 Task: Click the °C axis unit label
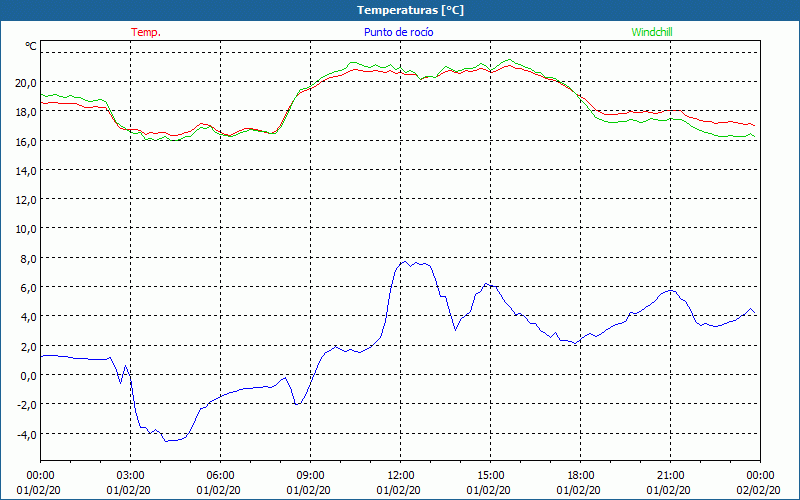coord(31,46)
